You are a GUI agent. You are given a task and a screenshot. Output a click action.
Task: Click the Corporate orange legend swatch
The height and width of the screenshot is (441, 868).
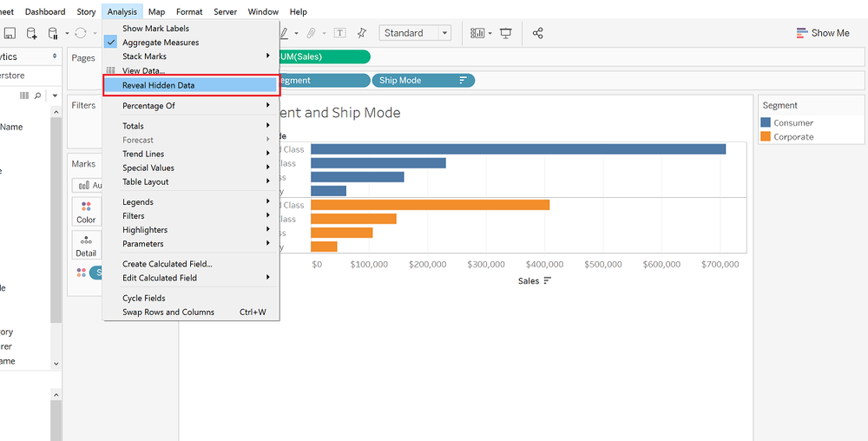(766, 136)
